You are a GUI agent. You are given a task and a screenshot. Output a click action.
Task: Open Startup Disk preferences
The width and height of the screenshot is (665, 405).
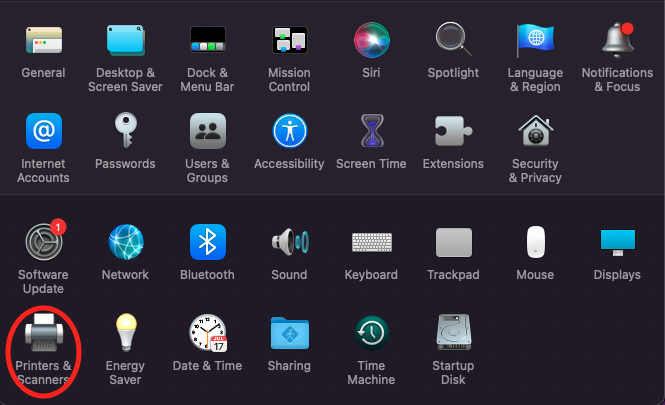click(x=454, y=332)
